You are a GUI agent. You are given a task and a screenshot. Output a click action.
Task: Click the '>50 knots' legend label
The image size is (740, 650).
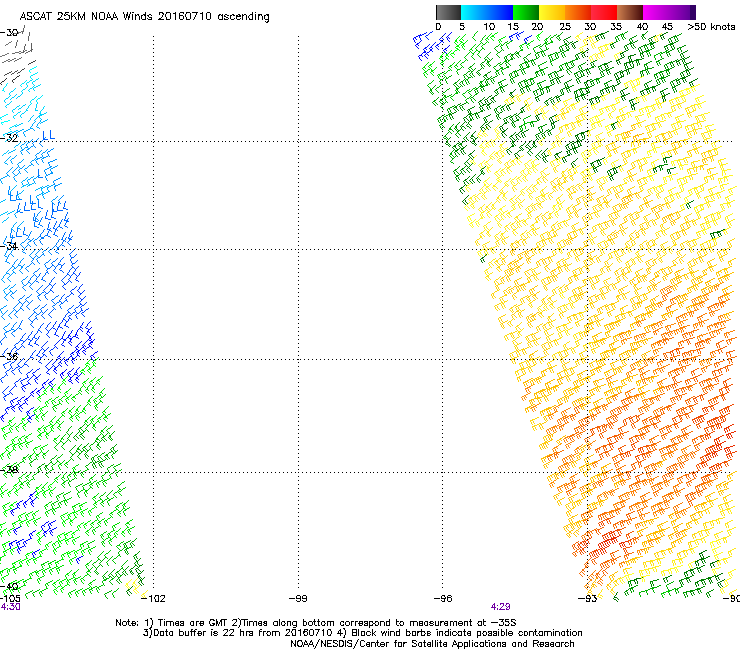[711, 26]
